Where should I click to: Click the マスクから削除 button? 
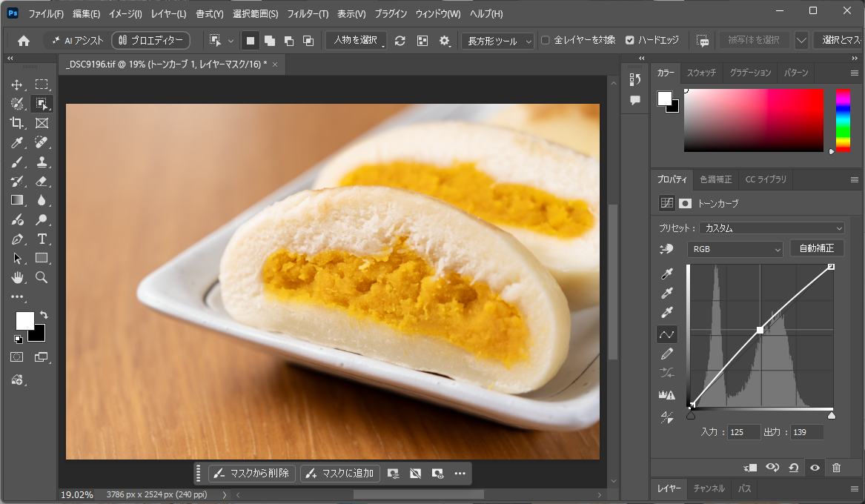(x=252, y=473)
